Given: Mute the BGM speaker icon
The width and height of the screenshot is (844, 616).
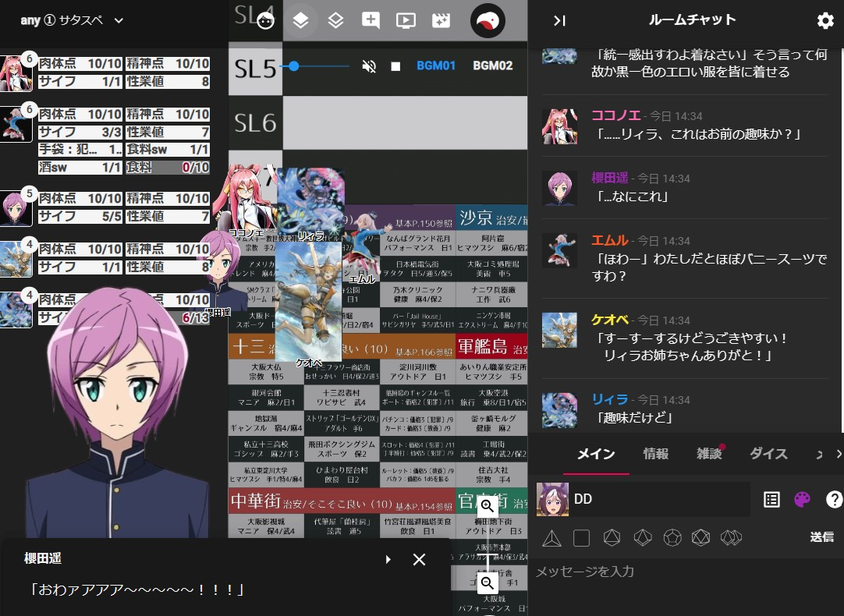Looking at the screenshot, I should coord(369,66).
